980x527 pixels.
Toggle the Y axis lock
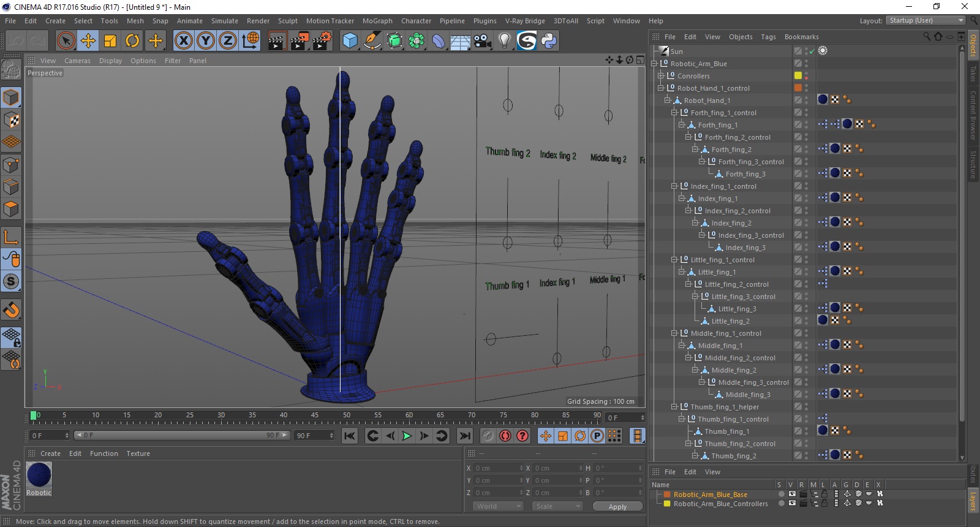pos(205,41)
